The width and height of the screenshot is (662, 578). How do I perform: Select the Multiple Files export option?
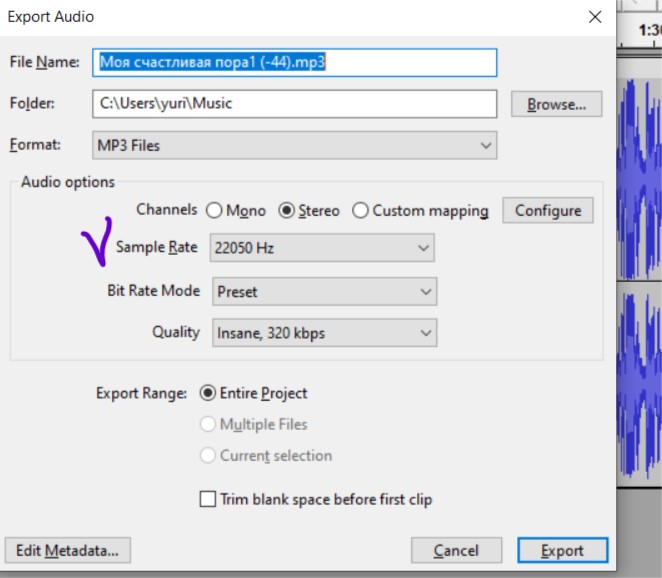tap(208, 424)
